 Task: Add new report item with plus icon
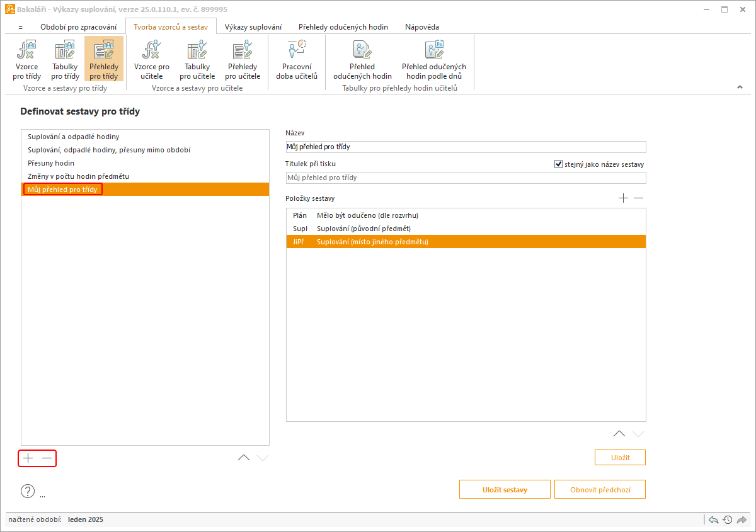click(x=623, y=198)
